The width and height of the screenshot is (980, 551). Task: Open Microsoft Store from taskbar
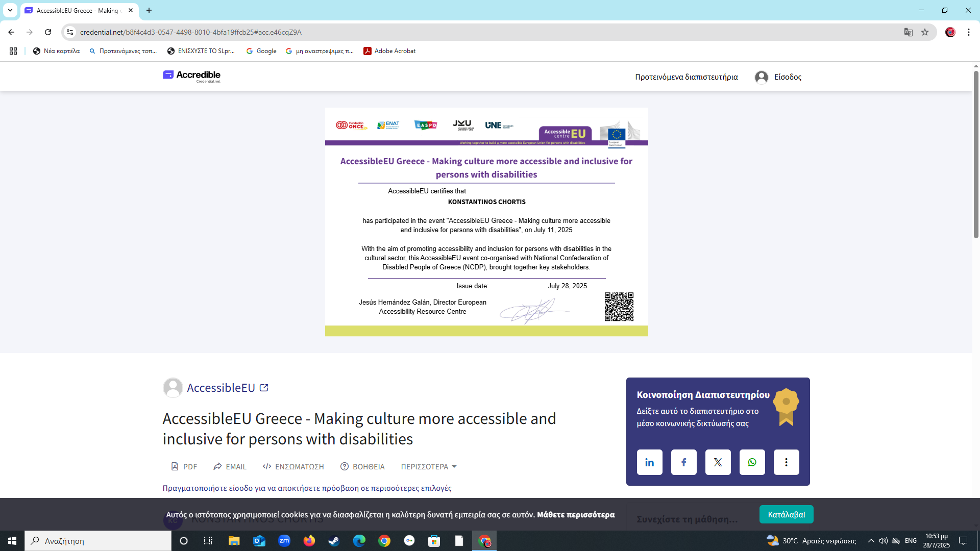[x=434, y=541]
